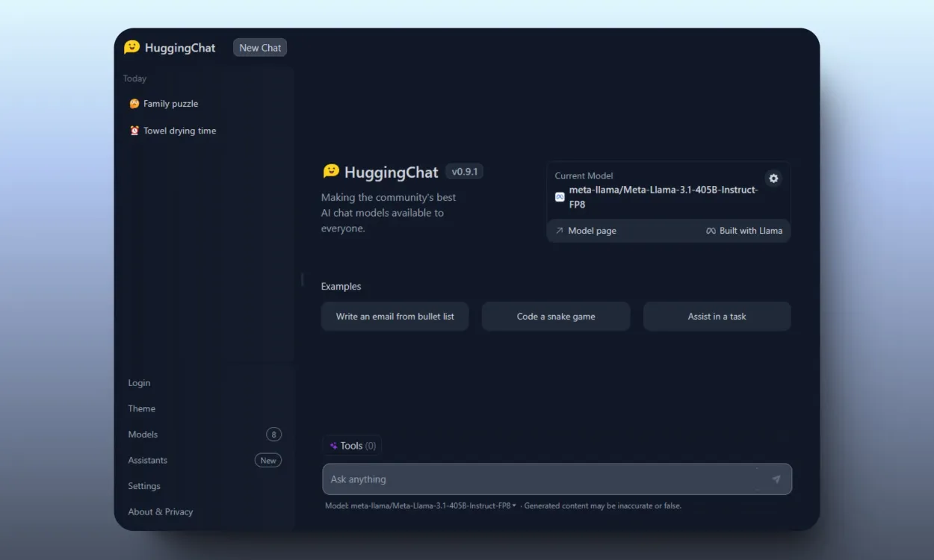Open Settings from the sidebar
This screenshot has width=934, height=560.
coord(144,486)
